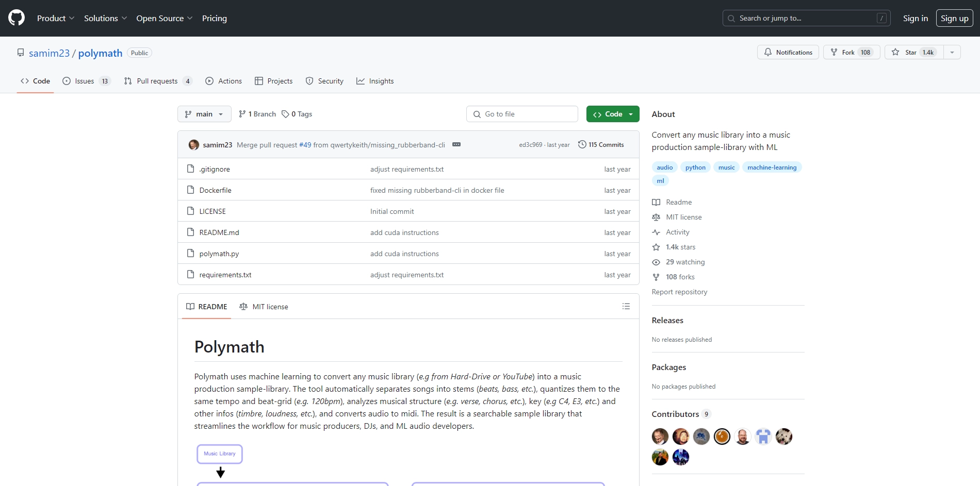This screenshot has width=980, height=486.
Task: Open the first contributor avatar
Action: tap(660, 437)
